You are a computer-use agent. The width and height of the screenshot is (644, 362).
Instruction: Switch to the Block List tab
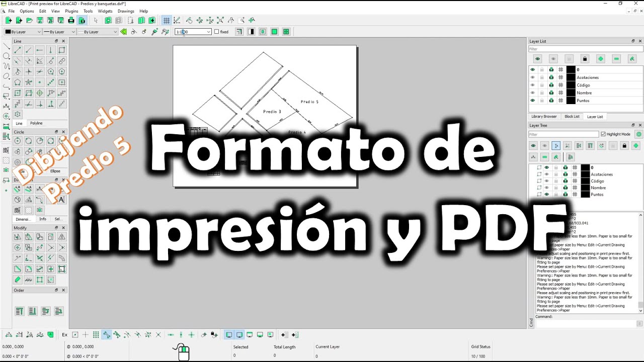point(572,117)
